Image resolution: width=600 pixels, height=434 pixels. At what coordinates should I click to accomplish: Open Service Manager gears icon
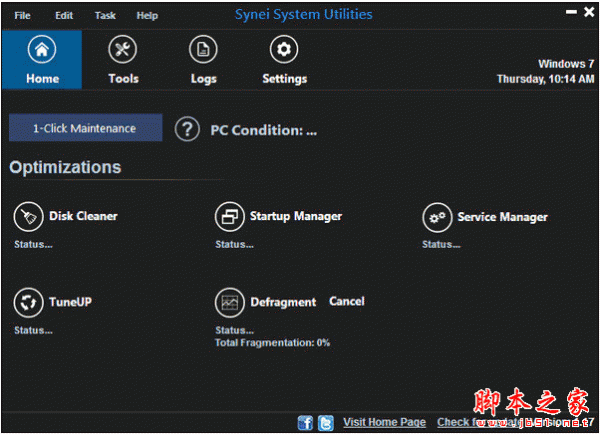(437, 217)
